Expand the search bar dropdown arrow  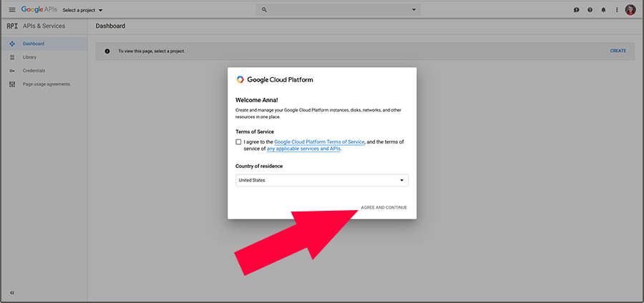tap(414, 10)
